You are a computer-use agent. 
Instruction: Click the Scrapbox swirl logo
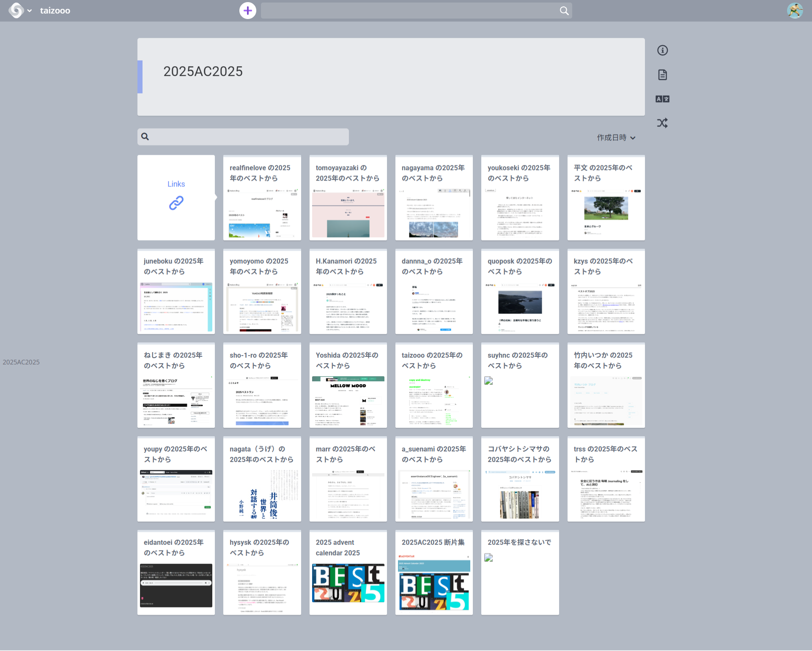[16, 11]
